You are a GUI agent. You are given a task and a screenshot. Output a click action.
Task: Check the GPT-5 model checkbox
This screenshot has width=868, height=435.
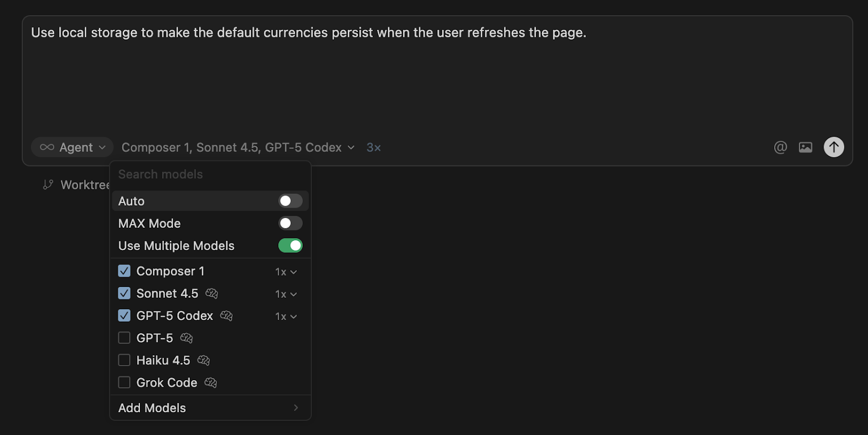pyautogui.click(x=124, y=338)
